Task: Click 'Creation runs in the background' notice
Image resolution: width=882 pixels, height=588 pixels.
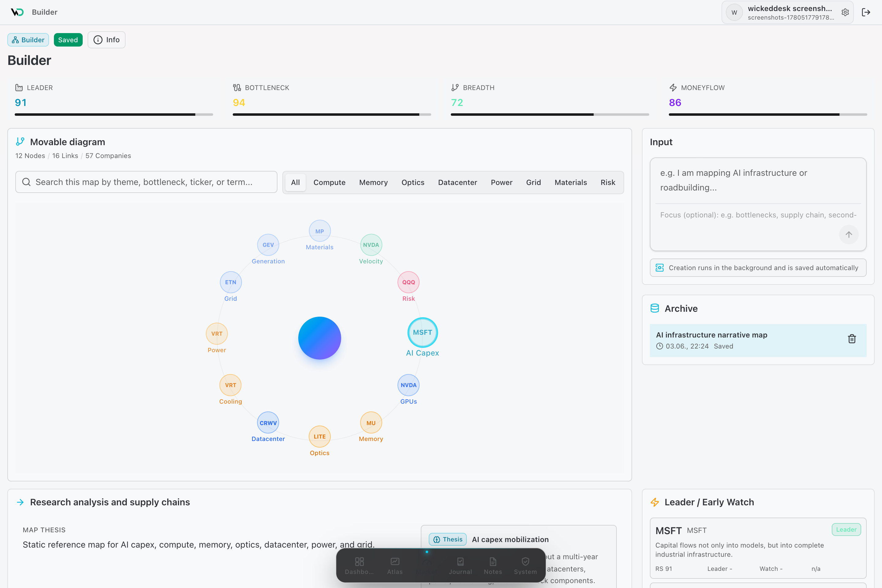Action: coord(758,268)
